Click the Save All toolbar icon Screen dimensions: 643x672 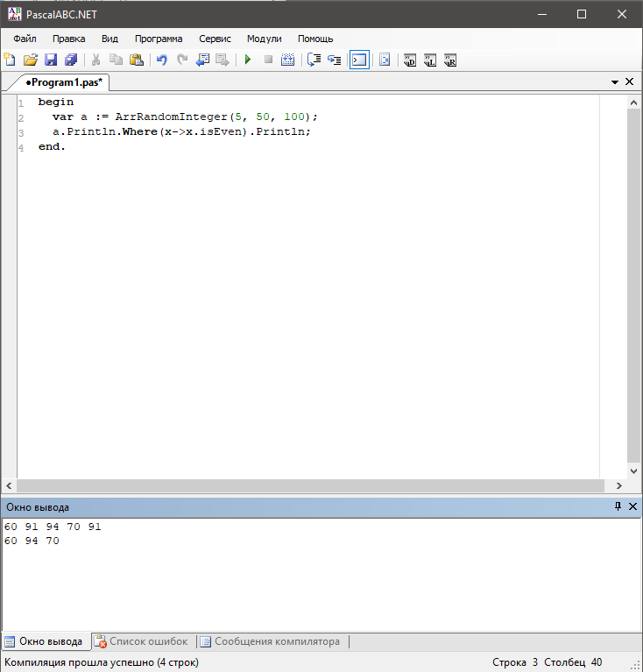(x=71, y=60)
